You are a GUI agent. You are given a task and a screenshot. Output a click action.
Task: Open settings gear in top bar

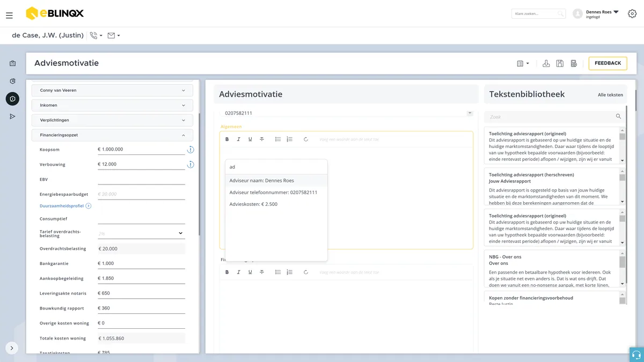632,14
